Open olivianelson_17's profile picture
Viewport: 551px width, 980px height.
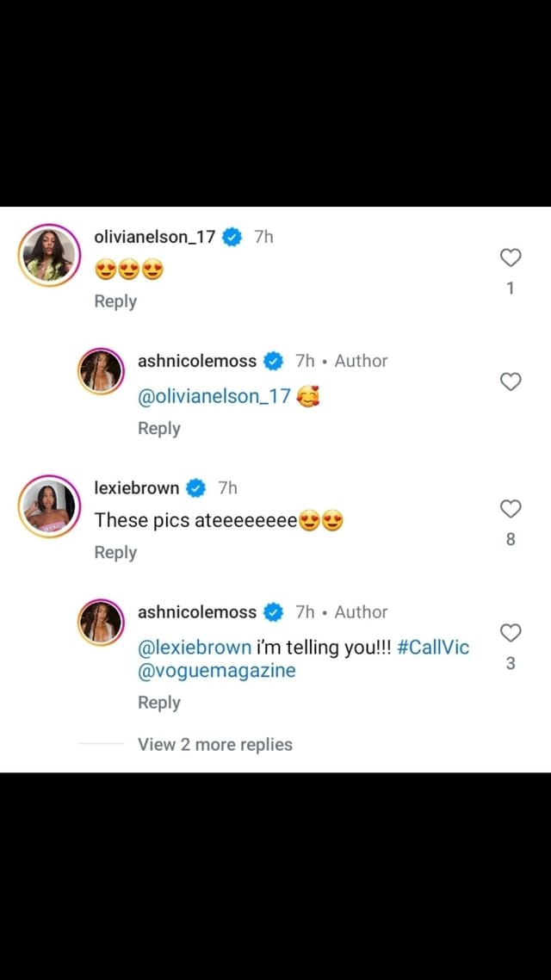click(x=49, y=255)
